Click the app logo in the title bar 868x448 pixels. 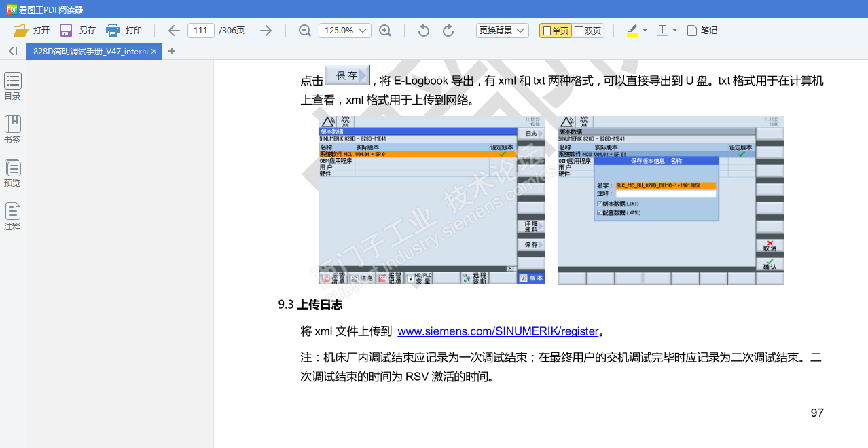point(12,10)
